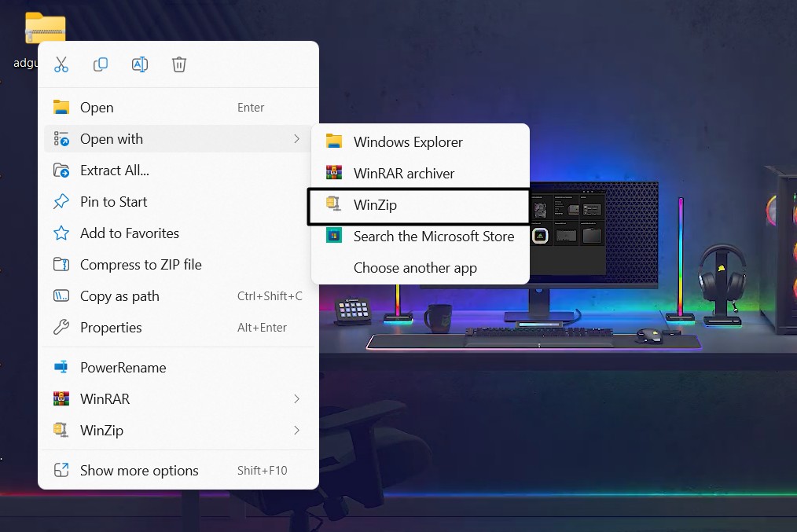Select the WinZip icon next to WinZip entry
This screenshot has height=532, width=797.
[x=334, y=204]
